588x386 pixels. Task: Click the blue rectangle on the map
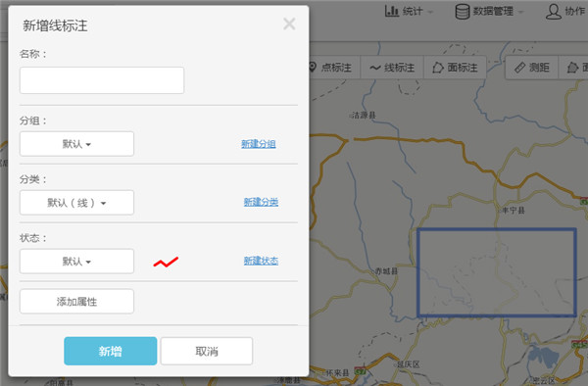(497, 272)
